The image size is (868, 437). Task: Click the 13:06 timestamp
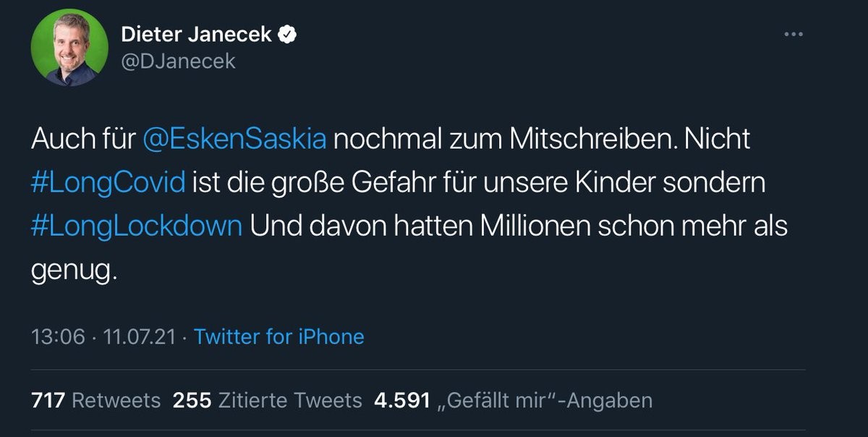58,336
